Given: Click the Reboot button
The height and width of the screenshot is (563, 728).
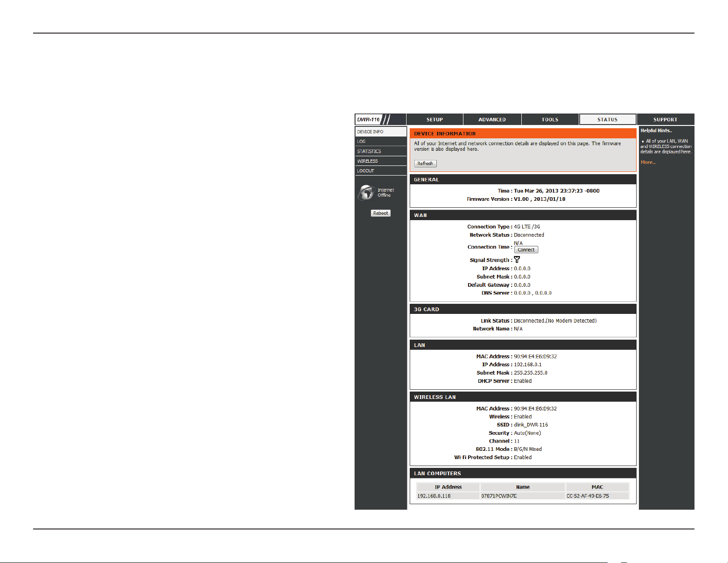Looking at the screenshot, I should point(381,213).
